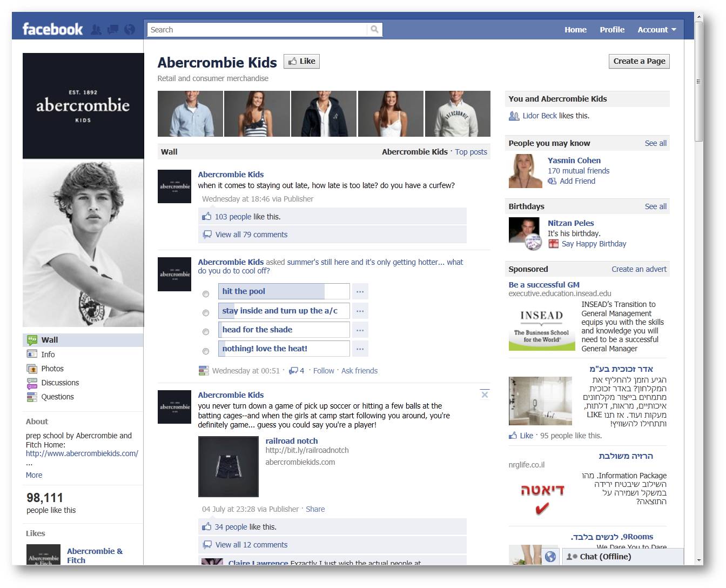726x588 pixels.
Task: Open Lidor Beck's profile link
Action: (540, 116)
